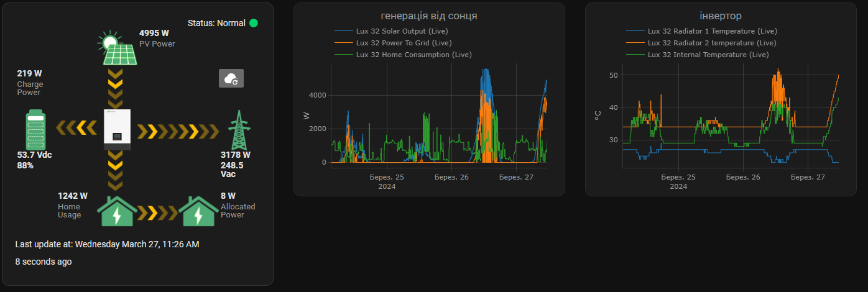Click the Allocated Power house icon
The height and width of the screenshot is (292, 868).
(x=198, y=212)
